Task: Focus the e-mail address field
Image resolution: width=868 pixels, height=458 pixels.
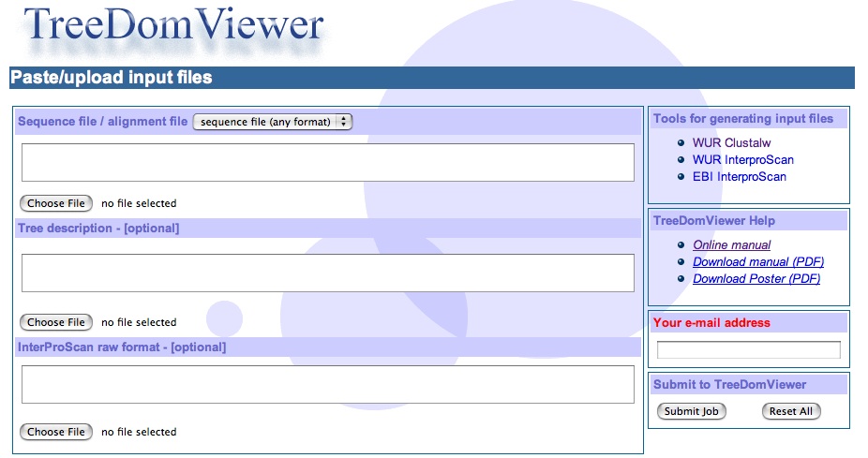Action: click(x=748, y=350)
